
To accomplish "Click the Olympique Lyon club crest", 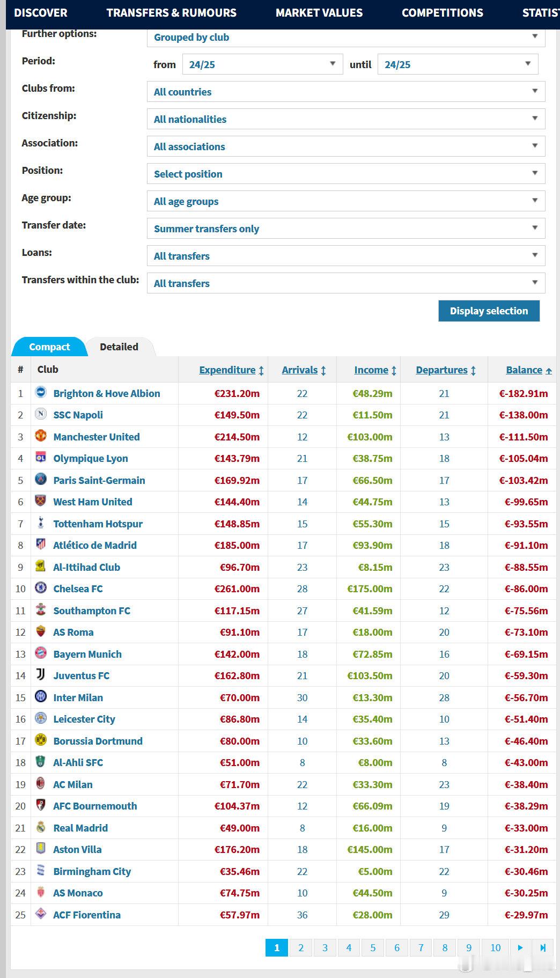I will click(41, 457).
